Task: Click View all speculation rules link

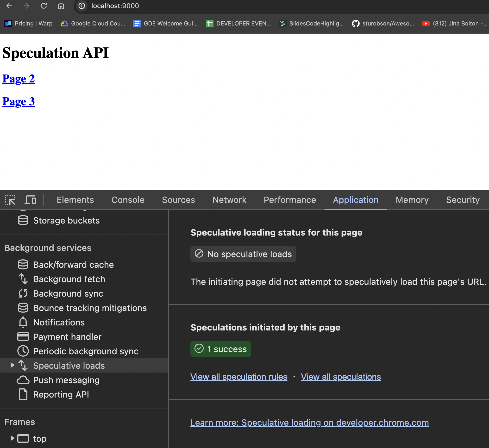Action: [x=239, y=377]
